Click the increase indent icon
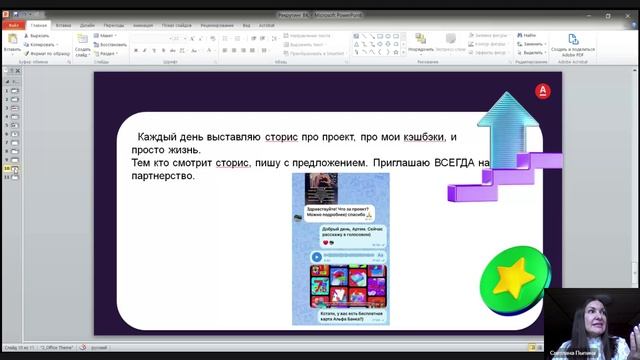This screenshot has height=360, width=640. [x=262, y=39]
